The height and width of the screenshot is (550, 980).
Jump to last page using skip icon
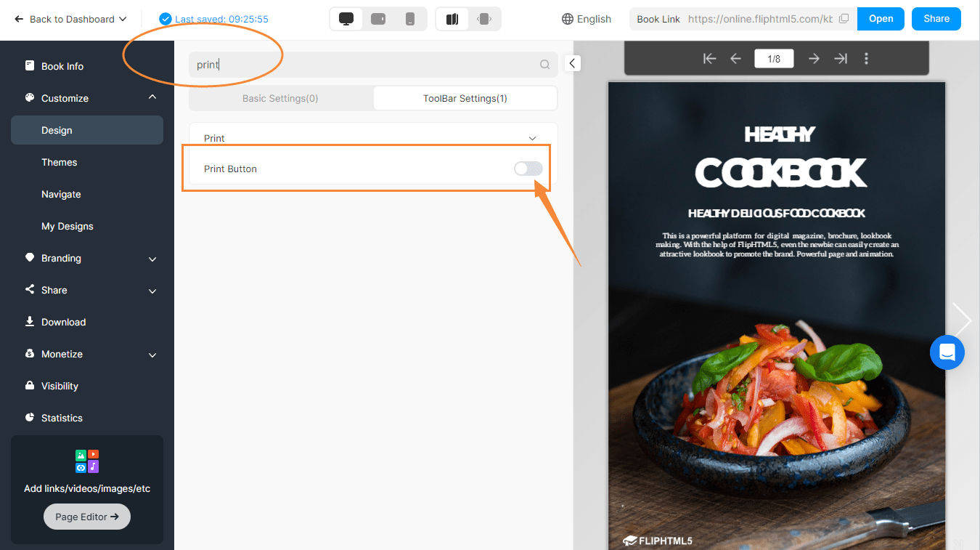click(841, 58)
